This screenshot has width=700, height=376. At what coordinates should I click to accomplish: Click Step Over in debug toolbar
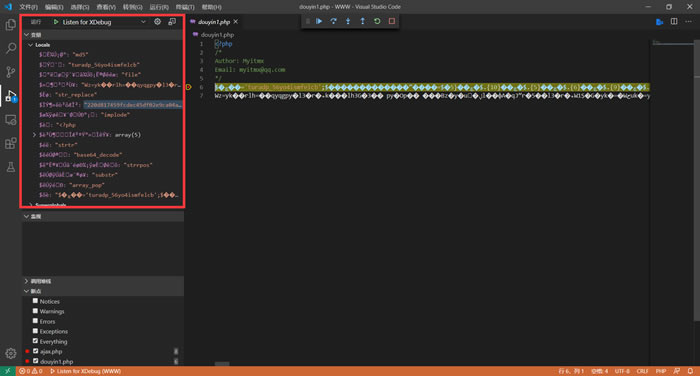pyautogui.click(x=333, y=21)
